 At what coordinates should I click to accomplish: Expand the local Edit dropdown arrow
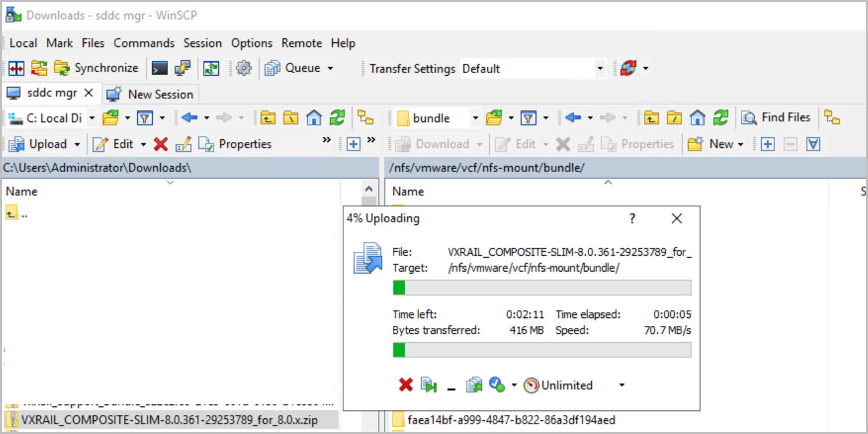143,144
